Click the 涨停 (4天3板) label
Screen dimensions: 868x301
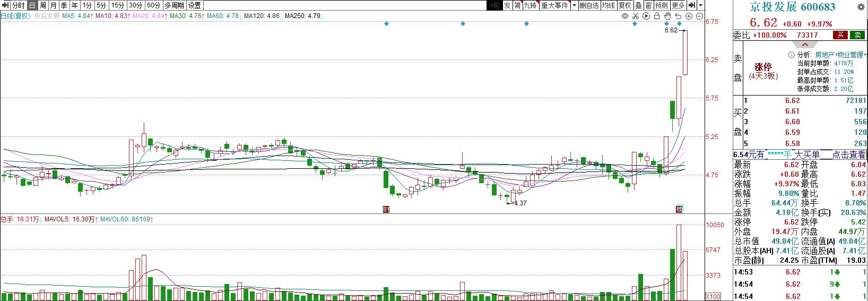pyautogui.click(x=763, y=72)
